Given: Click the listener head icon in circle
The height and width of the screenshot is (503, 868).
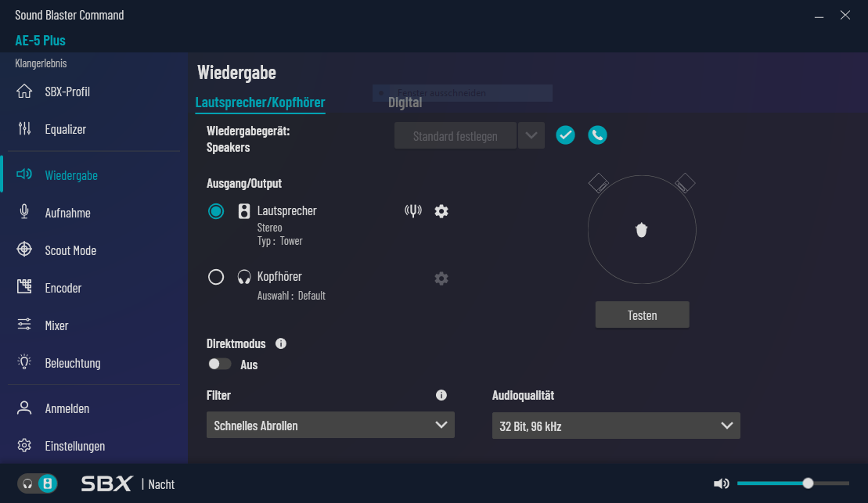Looking at the screenshot, I should click(x=642, y=230).
